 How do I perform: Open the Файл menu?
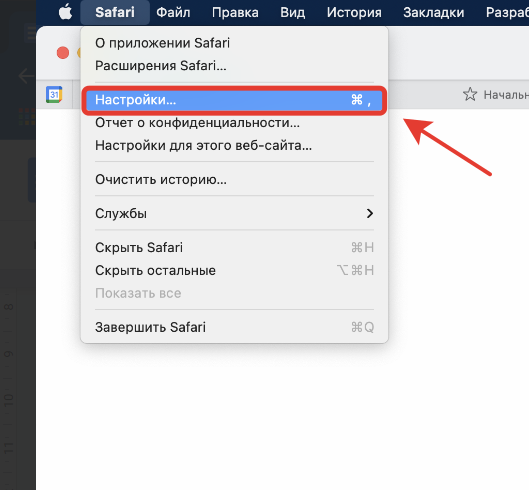[173, 12]
